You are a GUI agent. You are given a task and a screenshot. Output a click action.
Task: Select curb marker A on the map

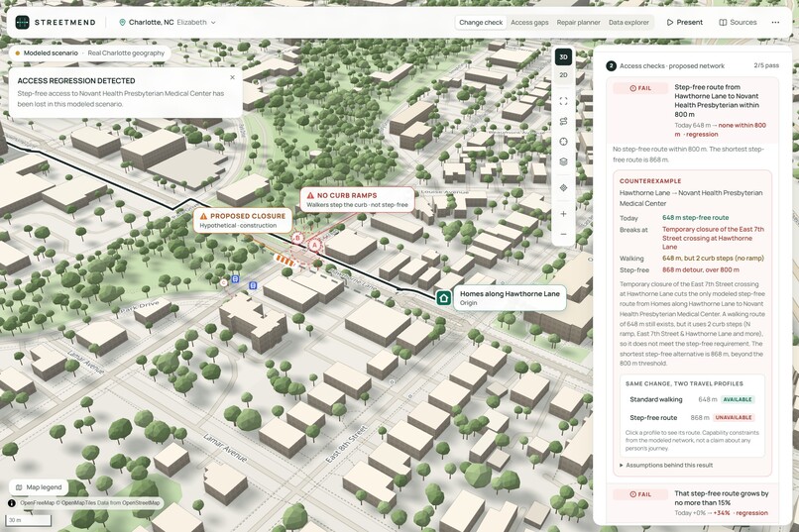315,245
